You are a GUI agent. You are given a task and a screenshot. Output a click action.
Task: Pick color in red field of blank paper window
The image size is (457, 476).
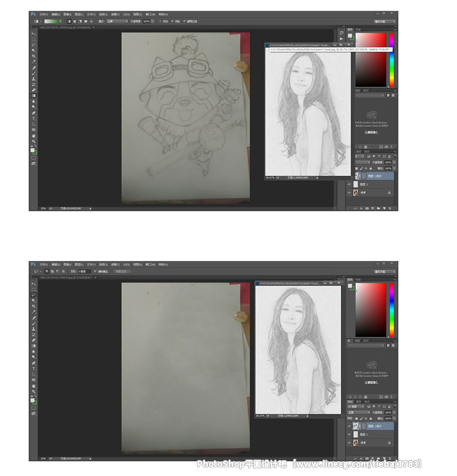[371, 310]
